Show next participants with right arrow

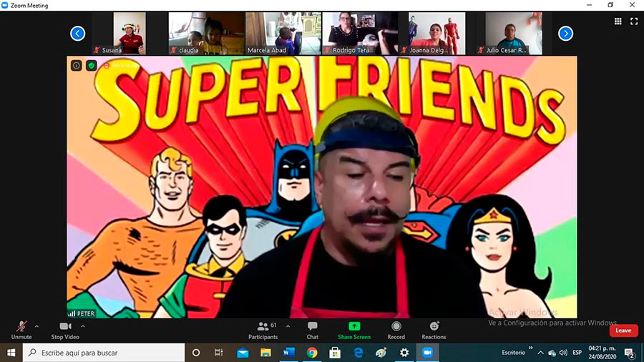pos(565,33)
